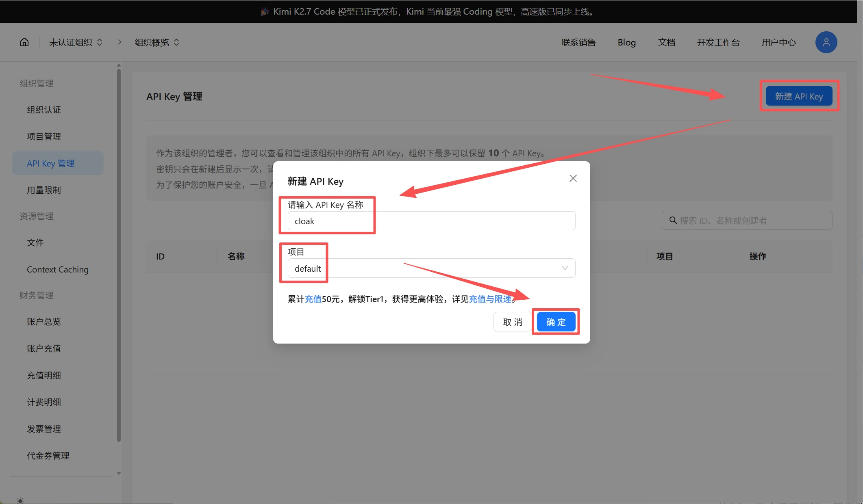Follow the 充值与限速 link
This screenshot has width=863, height=504.
(490, 299)
